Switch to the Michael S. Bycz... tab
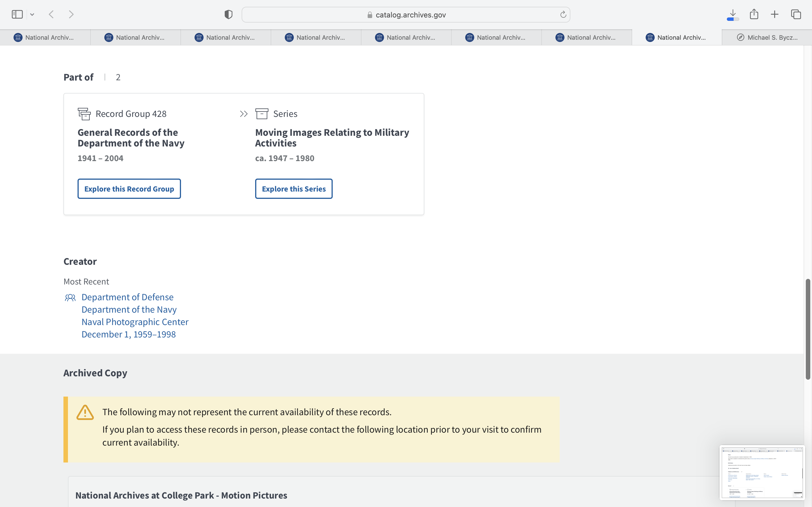This screenshot has height=507, width=812. [767, 37]
